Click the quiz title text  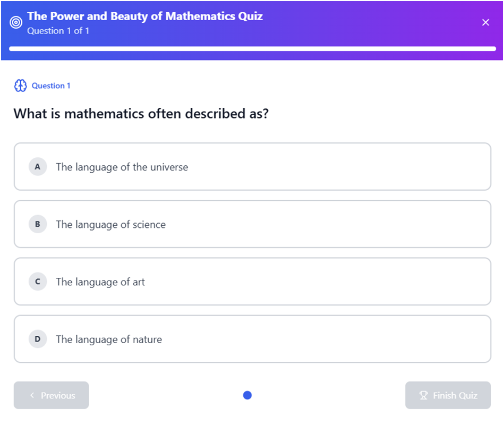pos(144,16)
